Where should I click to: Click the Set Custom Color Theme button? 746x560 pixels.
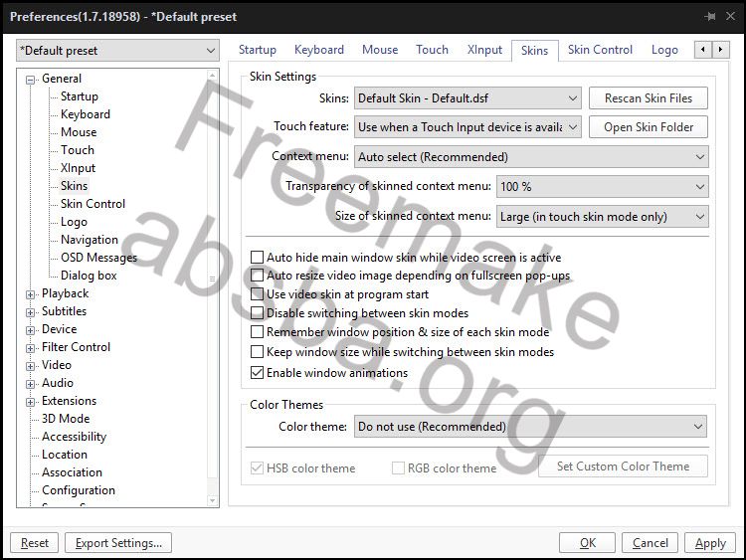[x=623, y=467]
